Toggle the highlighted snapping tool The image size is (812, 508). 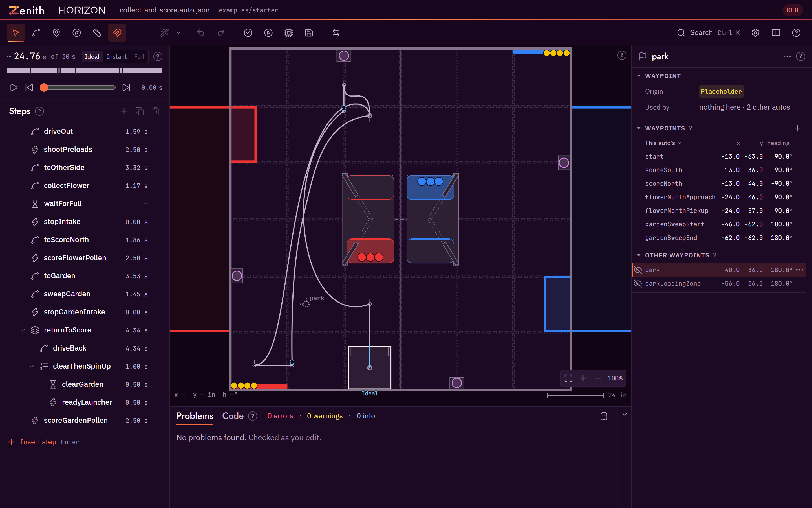[117, 32]
